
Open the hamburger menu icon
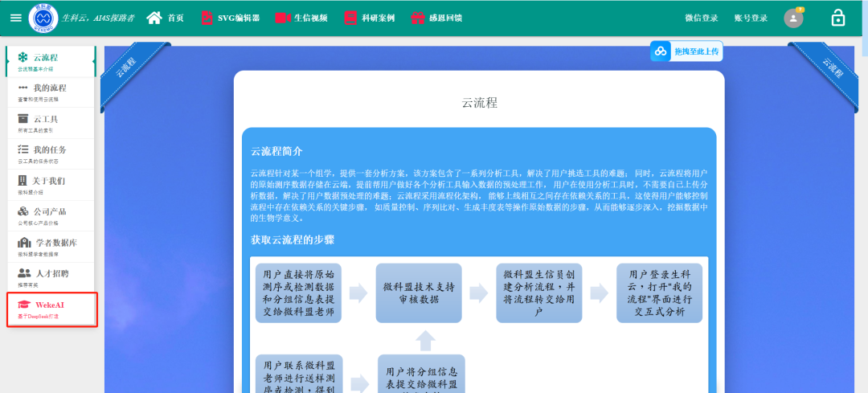pyautogui.click(x=16, y=18)
